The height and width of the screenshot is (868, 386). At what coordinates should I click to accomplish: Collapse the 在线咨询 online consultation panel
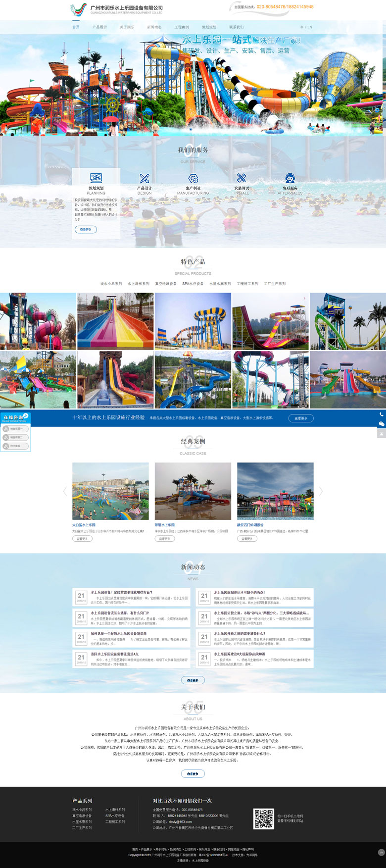pos(26,416)
